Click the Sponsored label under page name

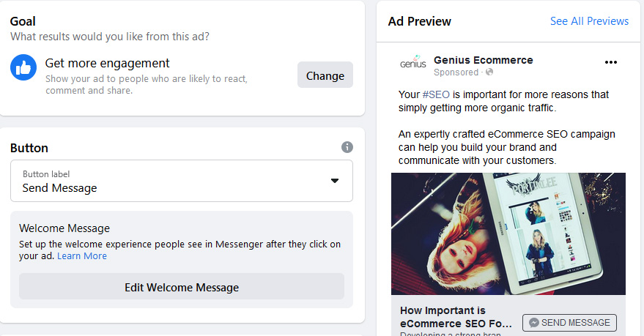coord(456,72)
